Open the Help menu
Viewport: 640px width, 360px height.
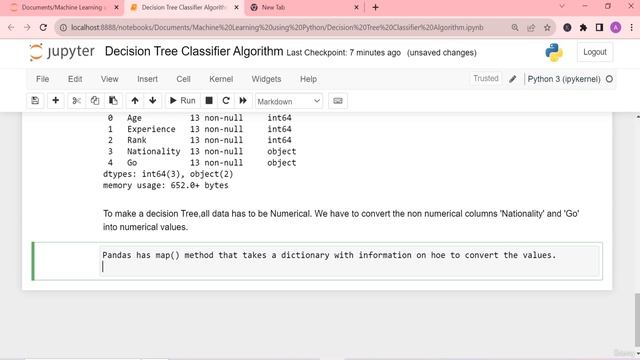pos(308,79)
